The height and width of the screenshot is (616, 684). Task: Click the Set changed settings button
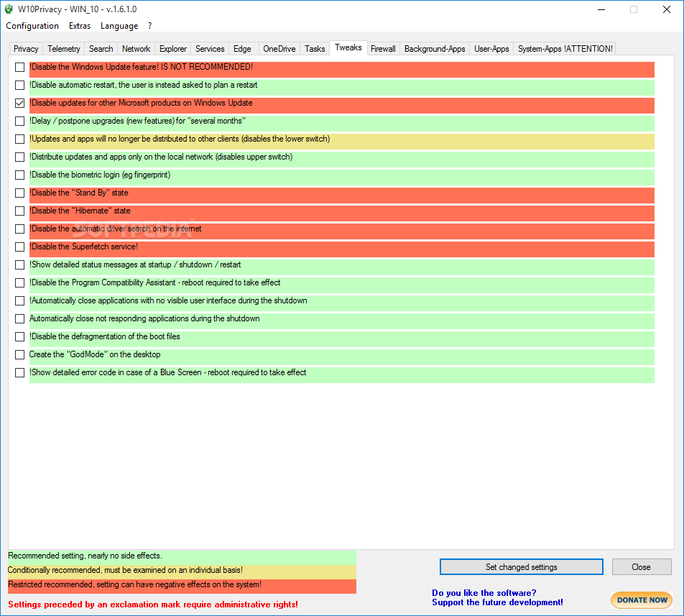pos(522,566)
